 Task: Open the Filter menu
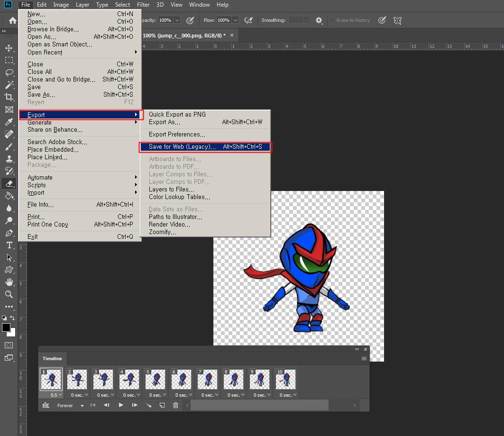pyautogui.click(x=143, y=5)
